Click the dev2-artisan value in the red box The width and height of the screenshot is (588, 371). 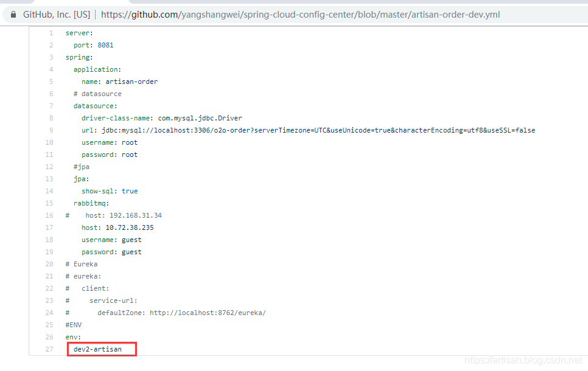(x=97, y=349)
